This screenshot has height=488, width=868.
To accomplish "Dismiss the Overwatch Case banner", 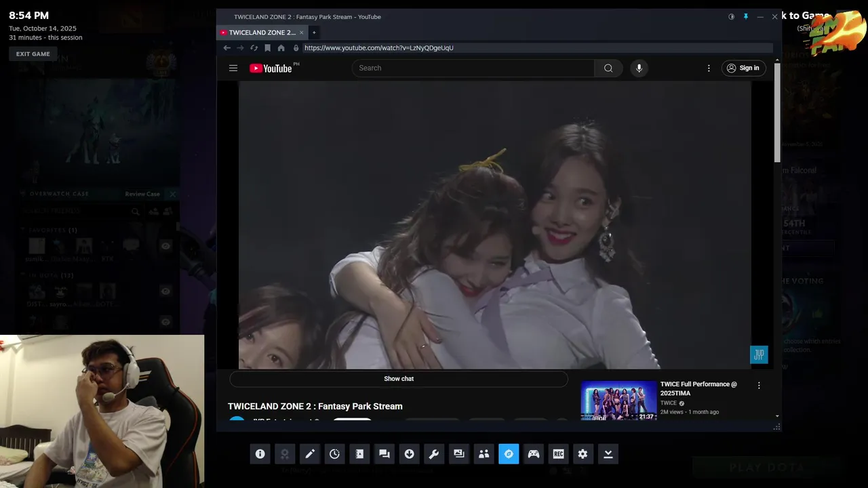I will coord(172,194).
